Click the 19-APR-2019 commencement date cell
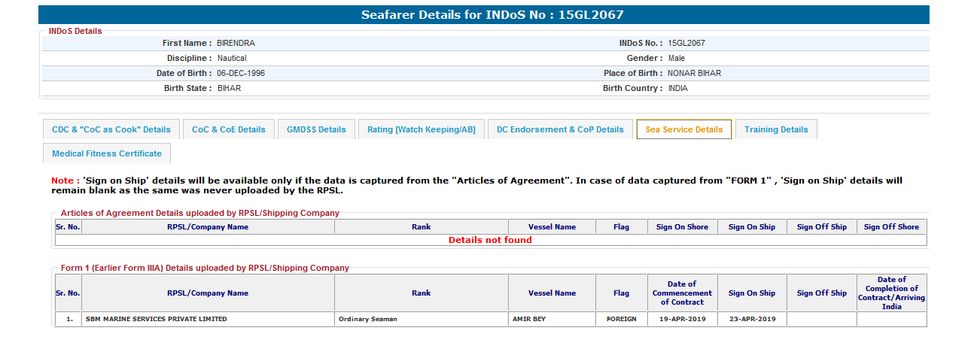This screenshot has width=980, height=346. tap(682, 319)
